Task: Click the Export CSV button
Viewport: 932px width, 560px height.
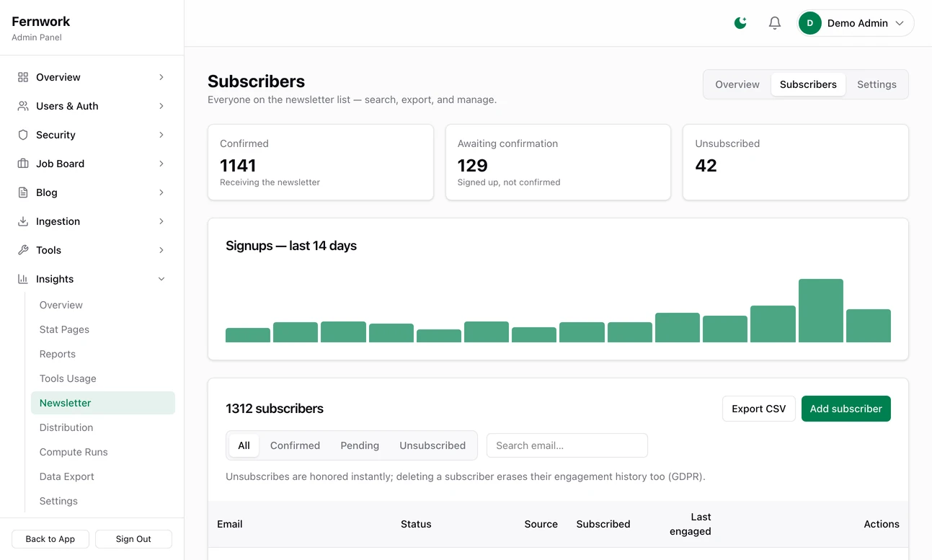Action: [759, 409]
